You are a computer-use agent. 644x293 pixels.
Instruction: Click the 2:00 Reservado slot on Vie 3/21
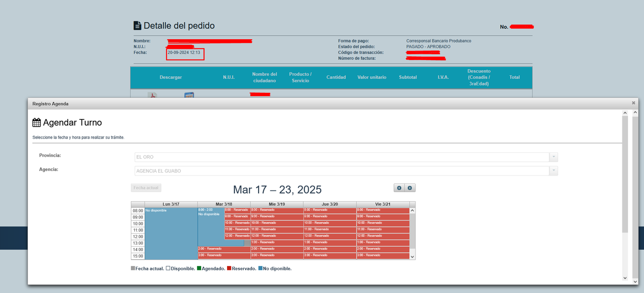coord(382,249)
